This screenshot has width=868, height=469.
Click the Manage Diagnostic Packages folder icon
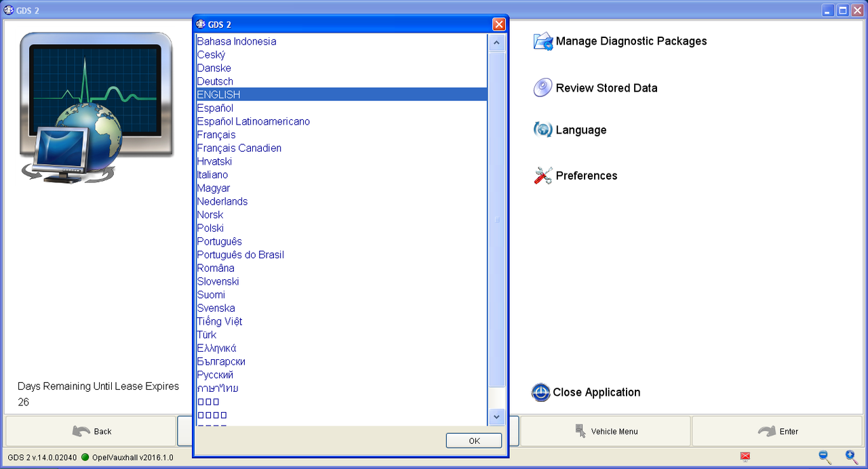[x=543, y=41]
